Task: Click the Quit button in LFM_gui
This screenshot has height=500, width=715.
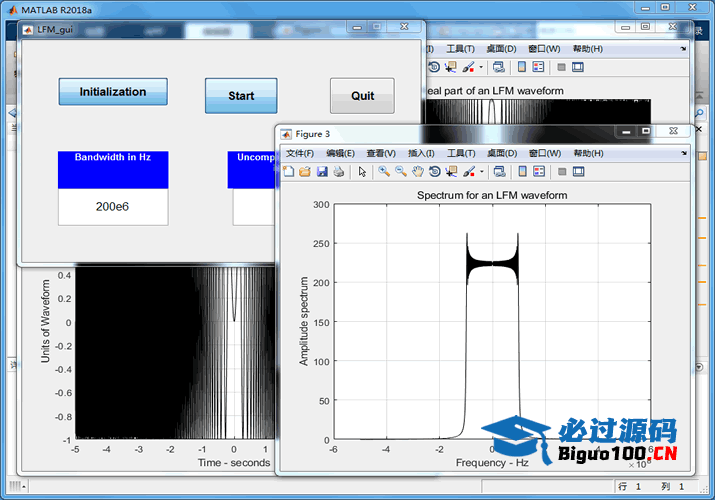Action: [363, 96]
